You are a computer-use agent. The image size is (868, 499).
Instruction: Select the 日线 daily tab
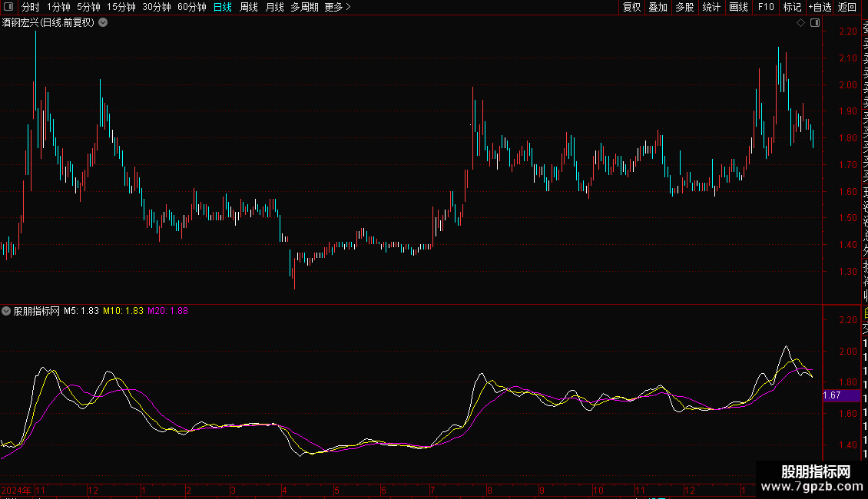click(x=223, y=7)
